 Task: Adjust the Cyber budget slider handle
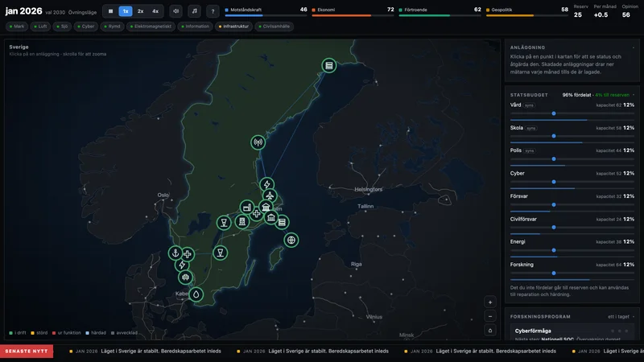[x=554, y=182]
